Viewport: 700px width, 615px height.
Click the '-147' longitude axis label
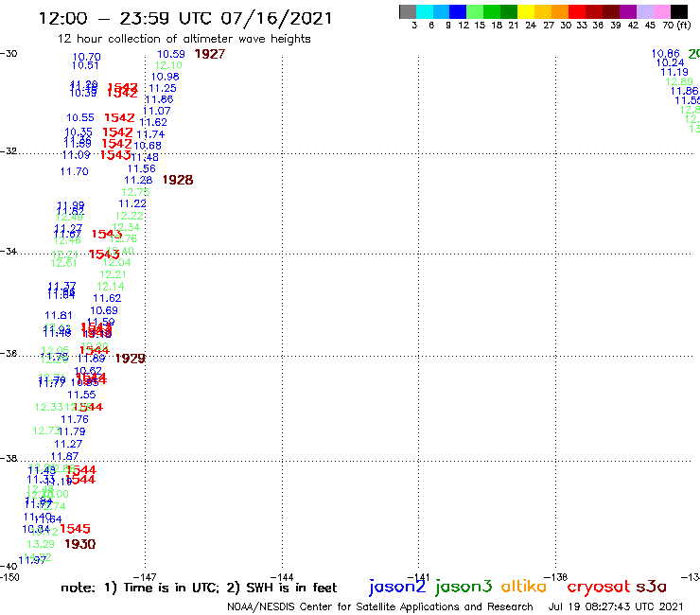[x=145, y=577]
